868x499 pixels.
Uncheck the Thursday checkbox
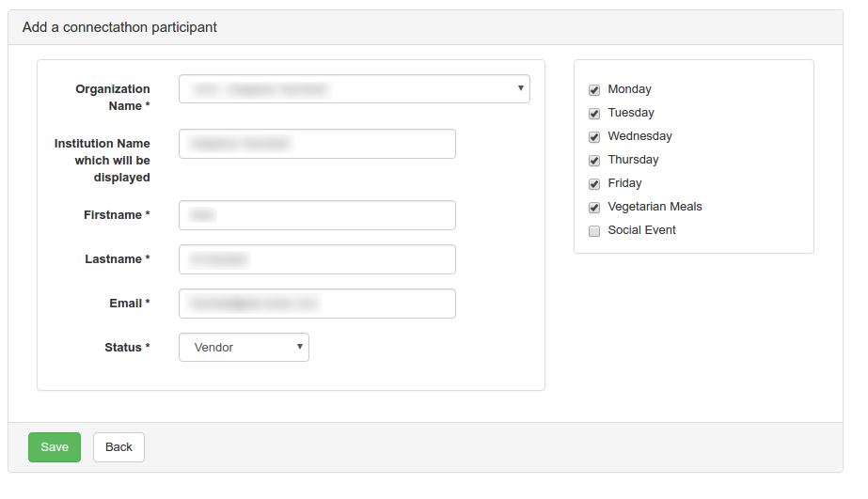(x=594, y=161)
